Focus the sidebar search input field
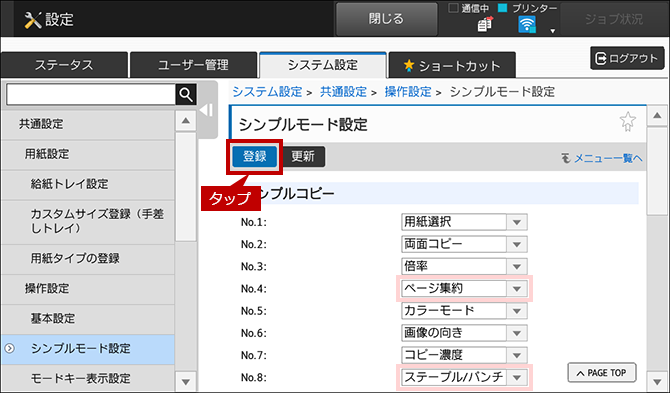The image size is (670, 393). [91, 94]
